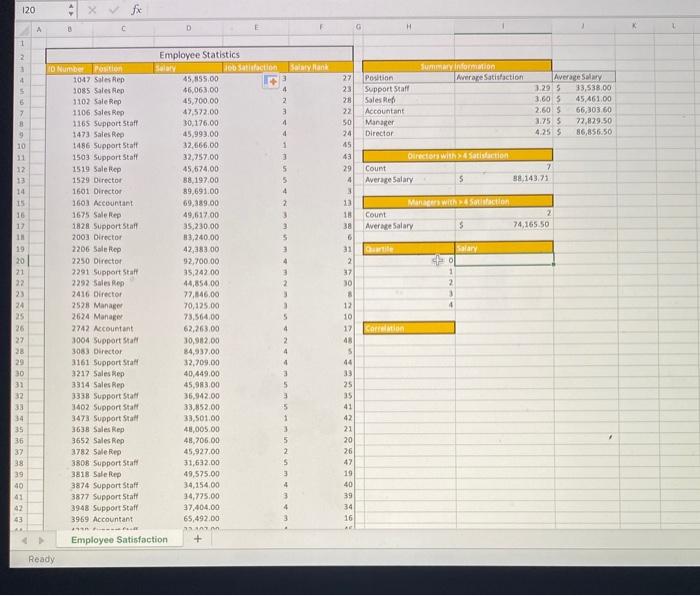This screenshot has height=596, width=700.
Task: Select ID number 1047 cell
Action: point(69,79)
